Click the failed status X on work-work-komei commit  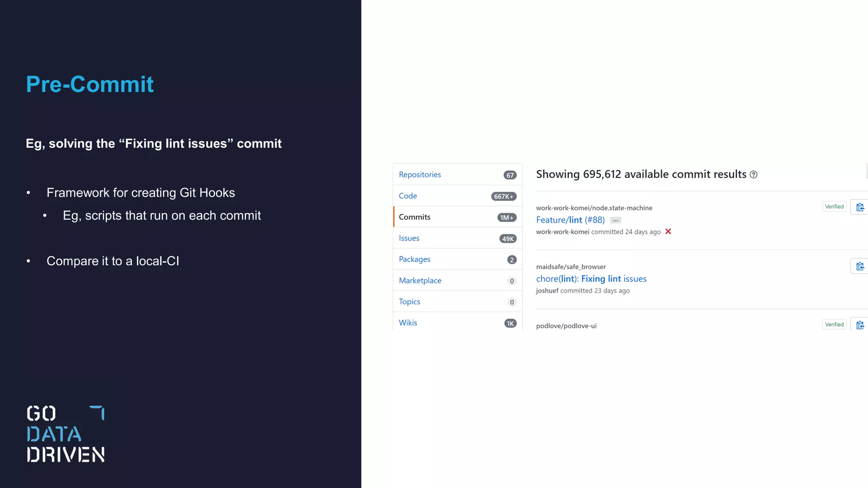pyautogui.click(x=668, y=231)
